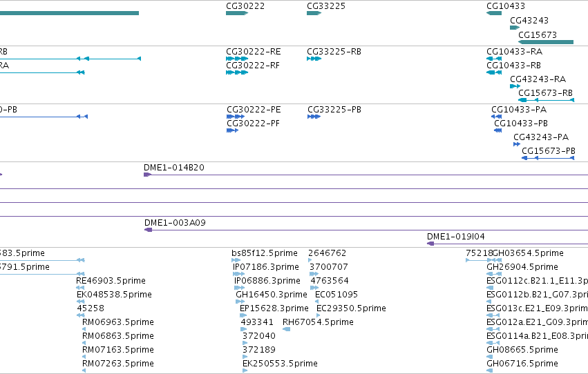The width and height of the screenshot is (588, 374).
Task: Click the CG15673-RB transcript feature
Action: point(546,100)
